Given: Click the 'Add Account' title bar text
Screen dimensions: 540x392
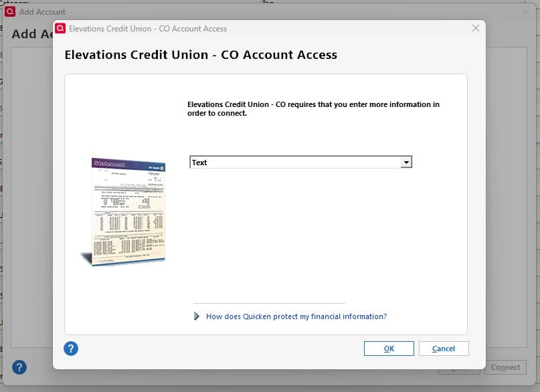Looking at the screenshot, I should tap(42, 11).
